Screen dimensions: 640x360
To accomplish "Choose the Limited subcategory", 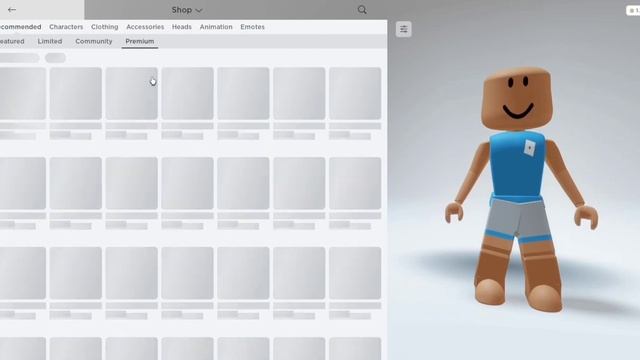I will [x=50, y=41].
